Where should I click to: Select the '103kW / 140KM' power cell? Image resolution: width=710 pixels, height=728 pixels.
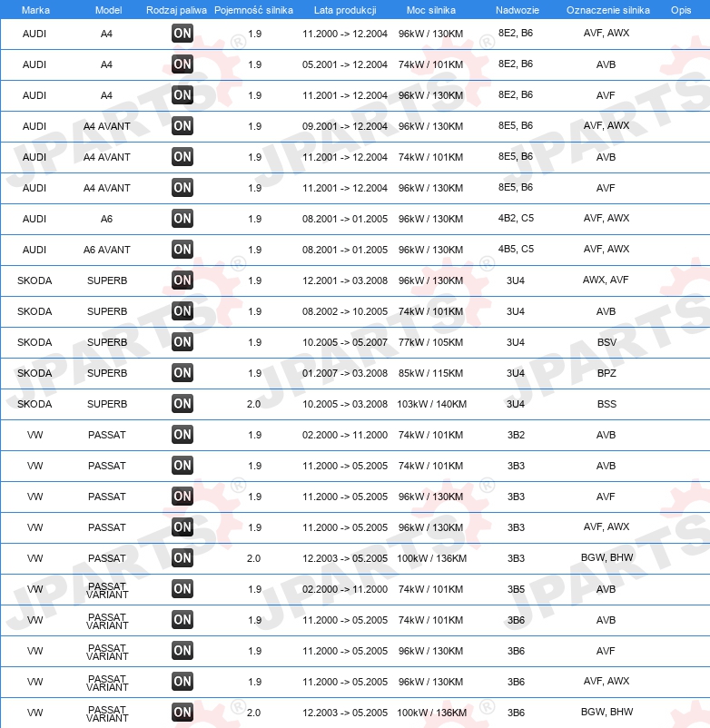tap(431, 404)
